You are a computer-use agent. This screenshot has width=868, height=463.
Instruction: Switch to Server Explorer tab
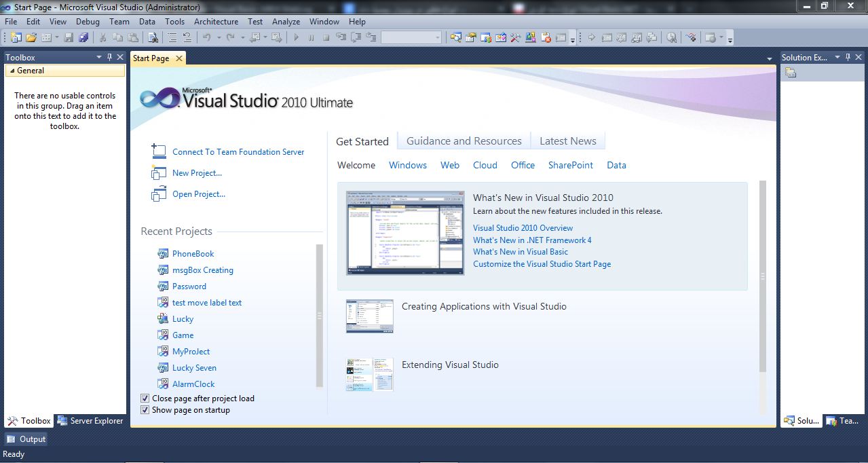click(90, 421)
